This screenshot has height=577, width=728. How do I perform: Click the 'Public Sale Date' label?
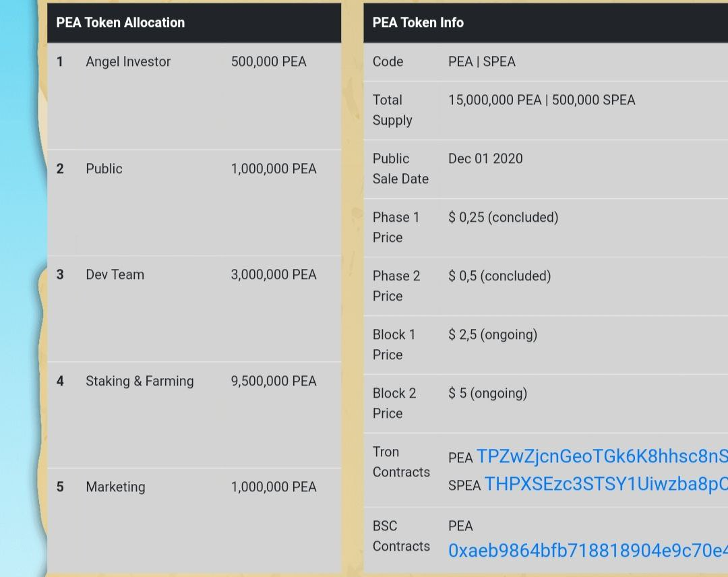click(400, 169)
